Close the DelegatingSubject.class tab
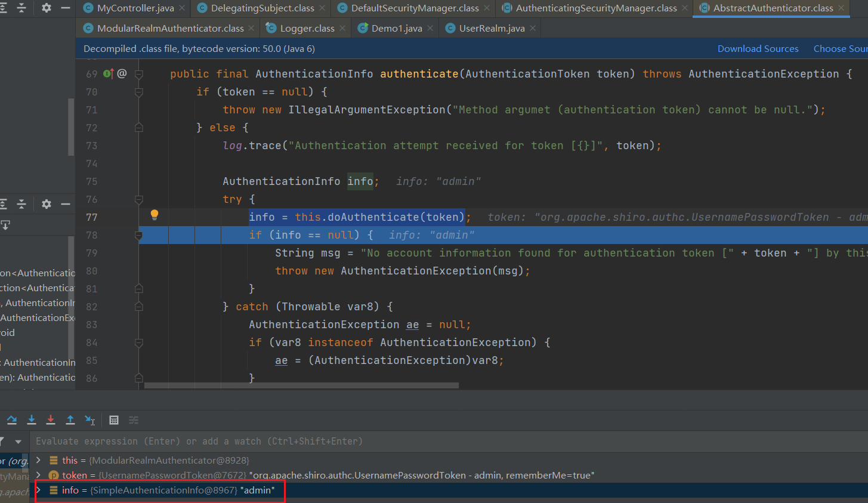This screenshot has width=868, height=503. pyautogui.click(x=322, y=8)
